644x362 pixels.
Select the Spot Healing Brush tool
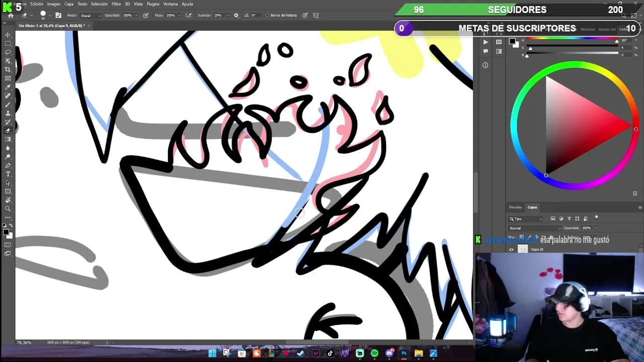(x=8, y=96)
